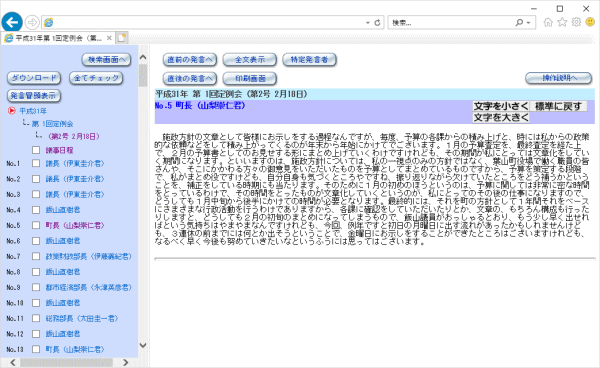Click the smiley feedback icon

tap(590, 22)
